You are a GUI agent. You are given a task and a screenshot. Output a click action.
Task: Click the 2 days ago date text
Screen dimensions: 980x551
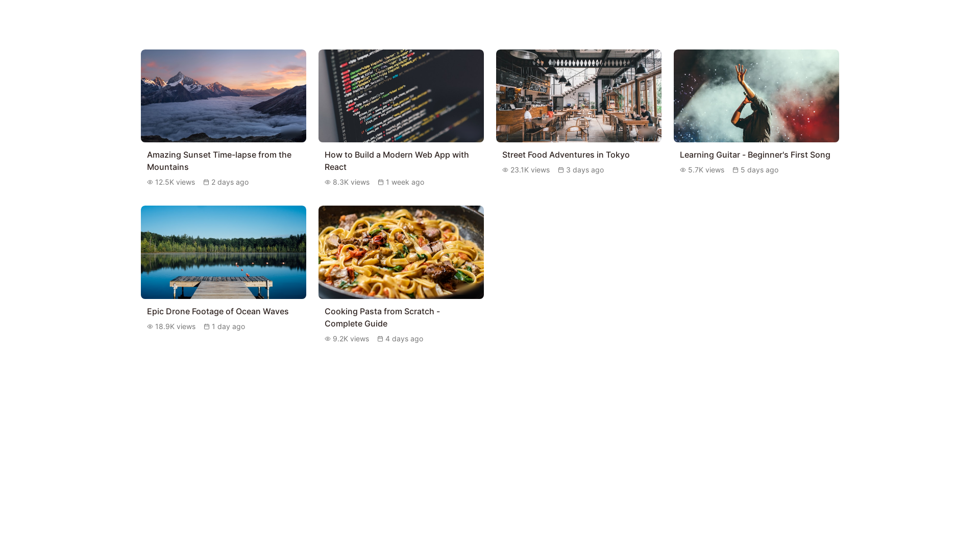coord(230,182)
